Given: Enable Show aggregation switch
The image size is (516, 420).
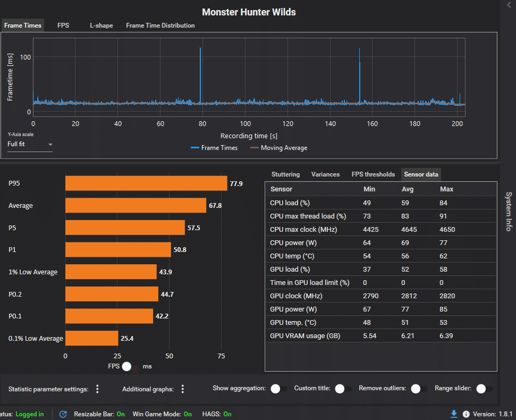Looking at the screenshot, I should click(x=279, y=389).
